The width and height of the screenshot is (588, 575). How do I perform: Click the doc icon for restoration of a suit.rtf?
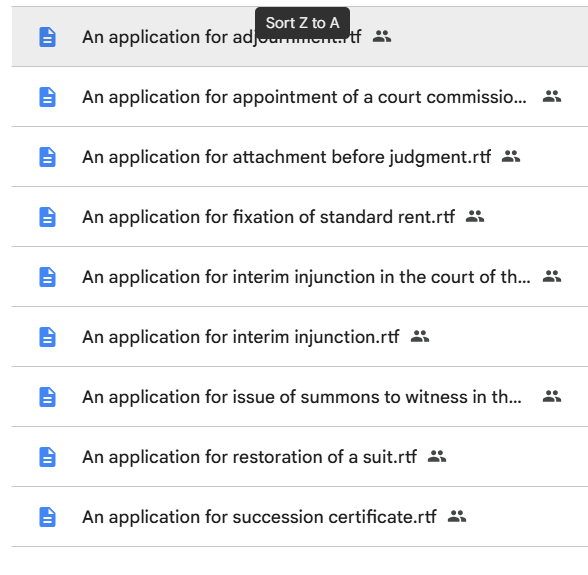[48, 457]
